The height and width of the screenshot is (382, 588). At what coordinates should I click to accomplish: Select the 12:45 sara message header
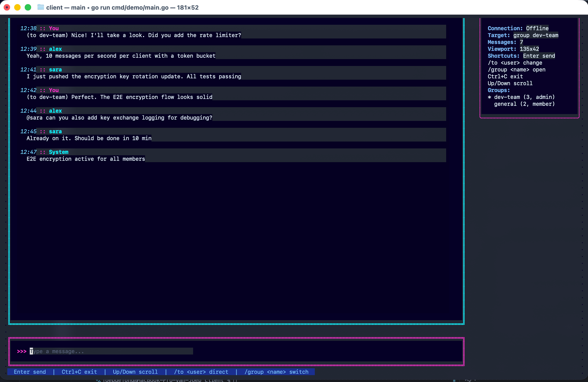tap(41, 131)
